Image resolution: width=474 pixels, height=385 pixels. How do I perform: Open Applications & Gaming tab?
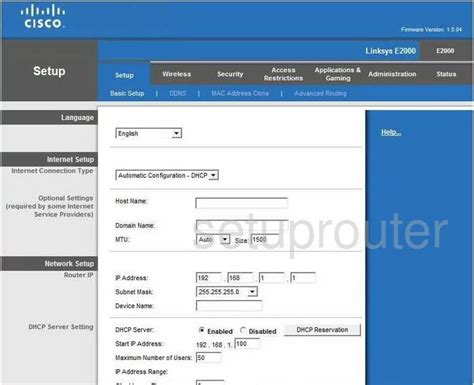tap(338, 74)
